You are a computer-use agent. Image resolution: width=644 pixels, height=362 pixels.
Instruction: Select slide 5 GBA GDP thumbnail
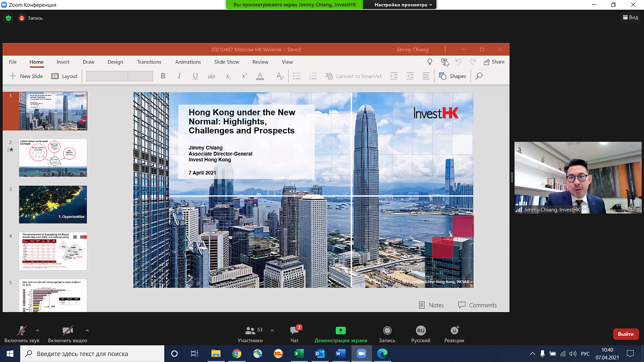coord(53,296)
